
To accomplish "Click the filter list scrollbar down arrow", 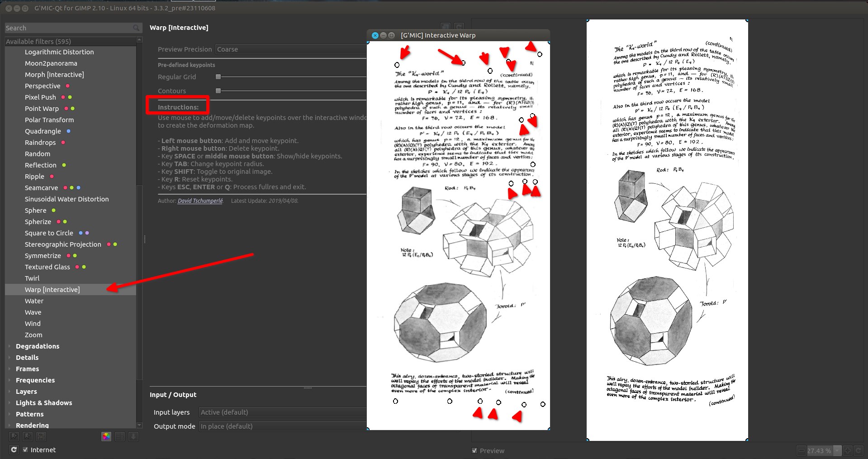I will [x=139, y=426].
